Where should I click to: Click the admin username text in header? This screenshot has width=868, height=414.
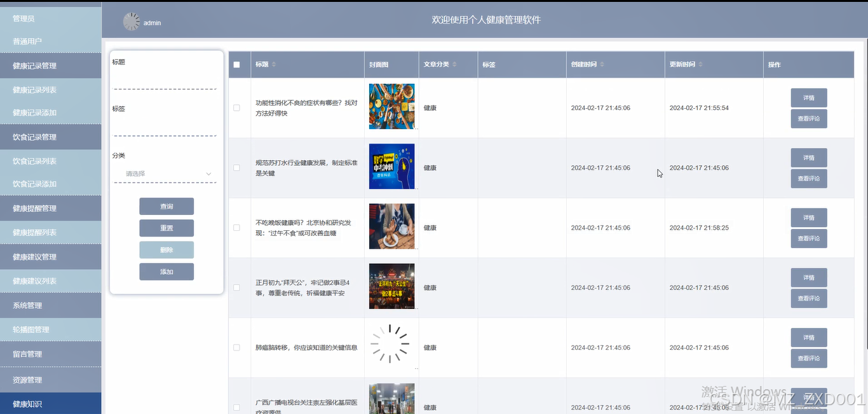(152, 23)
